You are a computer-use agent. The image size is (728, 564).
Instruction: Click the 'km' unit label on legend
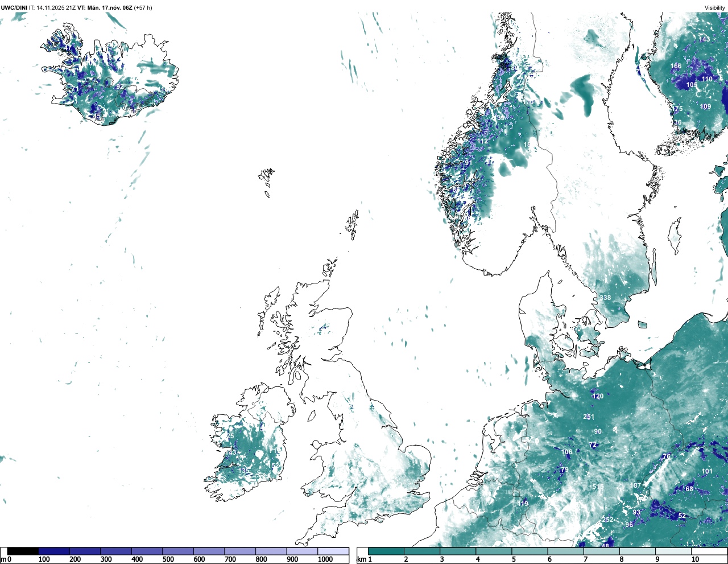coord(361,559)
